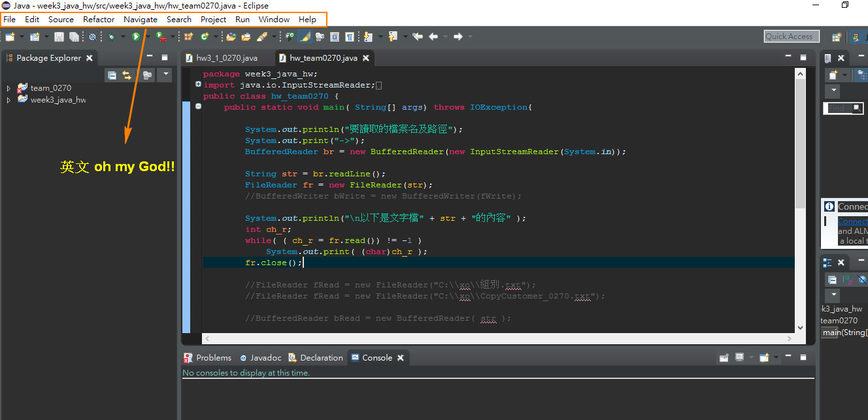Click the Back navigation arrow

coord(433,37)
